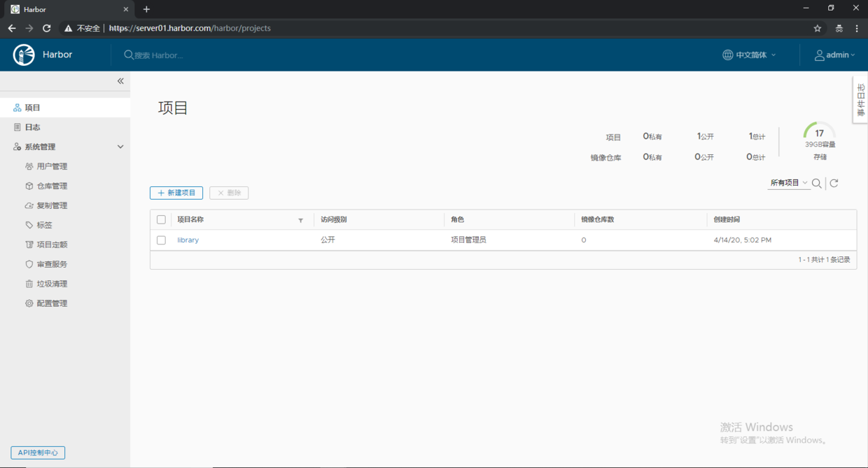Sort by the 访问级别 column header

click(x=334, y=220)
